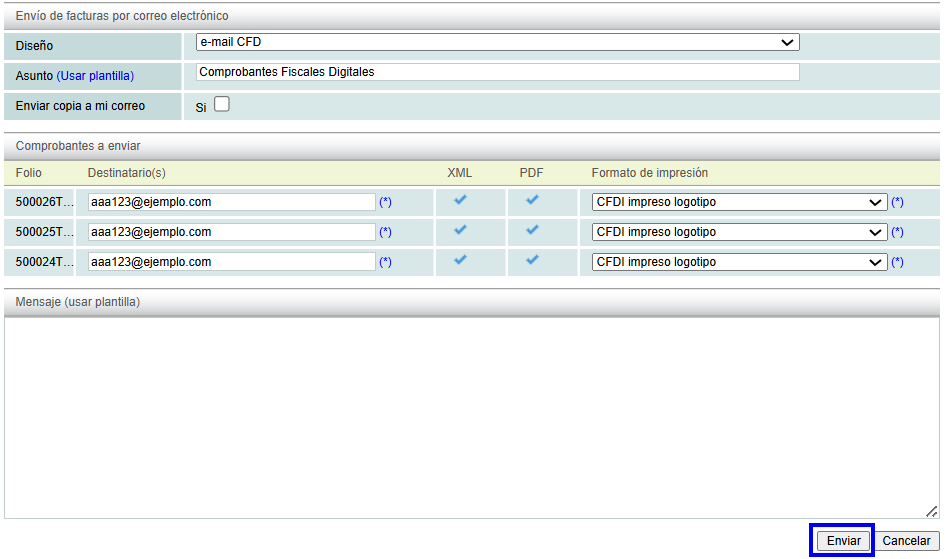Expand print format dropdown for folio 500026T
The image size is (949, 559).
coord(739,202)
